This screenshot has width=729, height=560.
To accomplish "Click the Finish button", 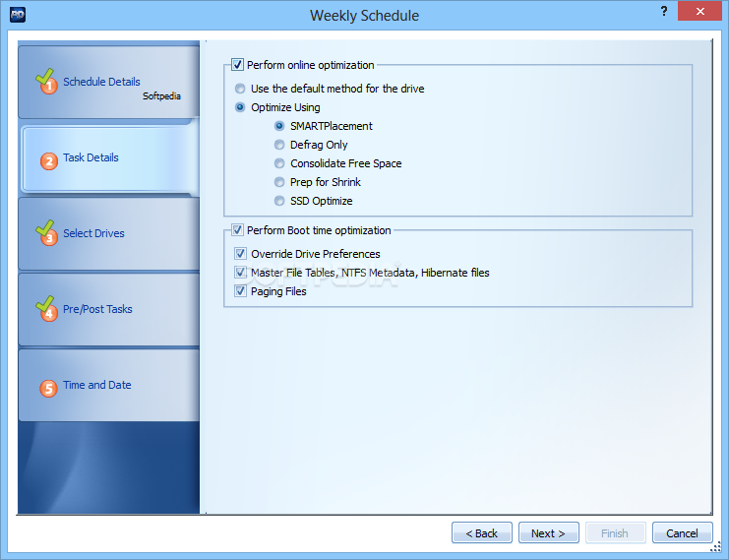I will 616,533.
